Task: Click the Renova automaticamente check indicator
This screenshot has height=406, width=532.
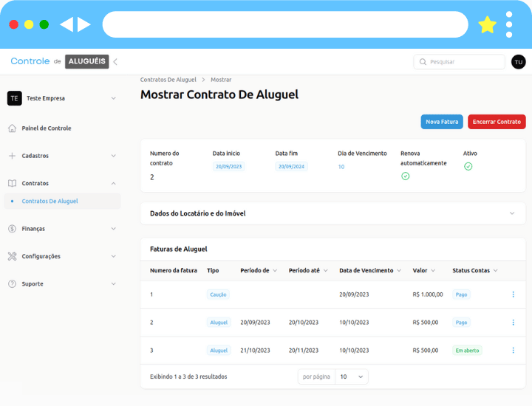Action: (405, 176)
